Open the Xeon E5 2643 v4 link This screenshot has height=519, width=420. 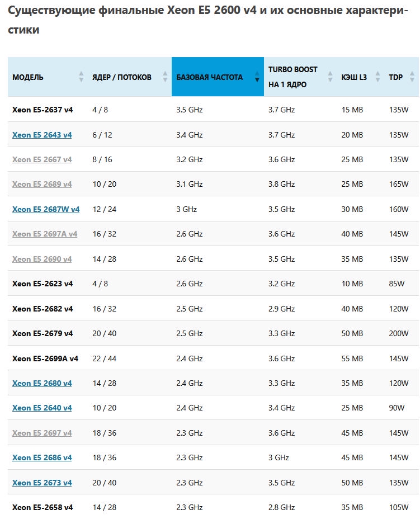pyautogui.click(x=42, y=135)
